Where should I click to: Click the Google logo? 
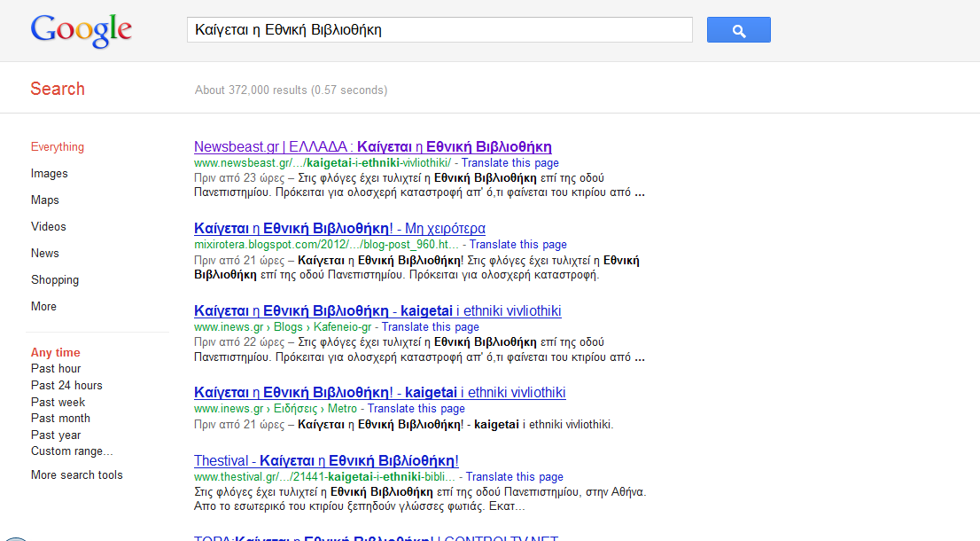coord(82,30)
